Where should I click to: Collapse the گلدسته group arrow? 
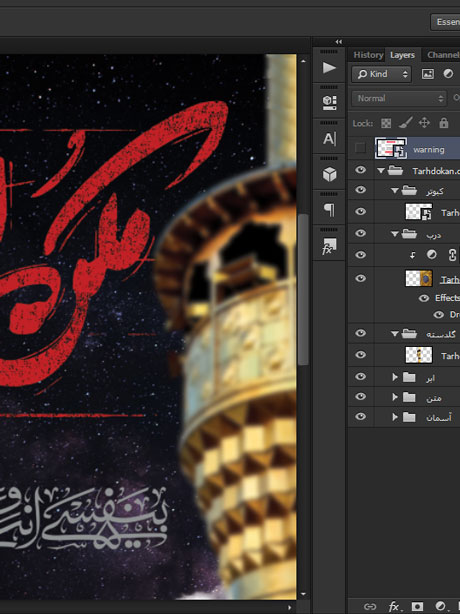click(x=395, y=334)
